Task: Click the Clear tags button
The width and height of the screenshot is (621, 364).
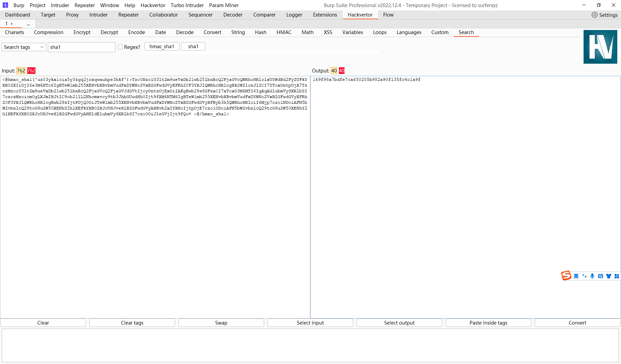Action: pos(132,323)
